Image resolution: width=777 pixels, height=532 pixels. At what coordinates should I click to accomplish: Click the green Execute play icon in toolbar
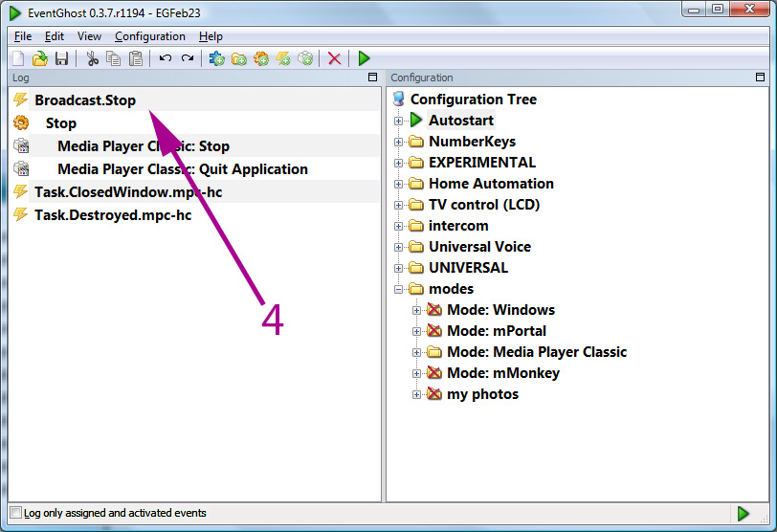tap(365, 58)
